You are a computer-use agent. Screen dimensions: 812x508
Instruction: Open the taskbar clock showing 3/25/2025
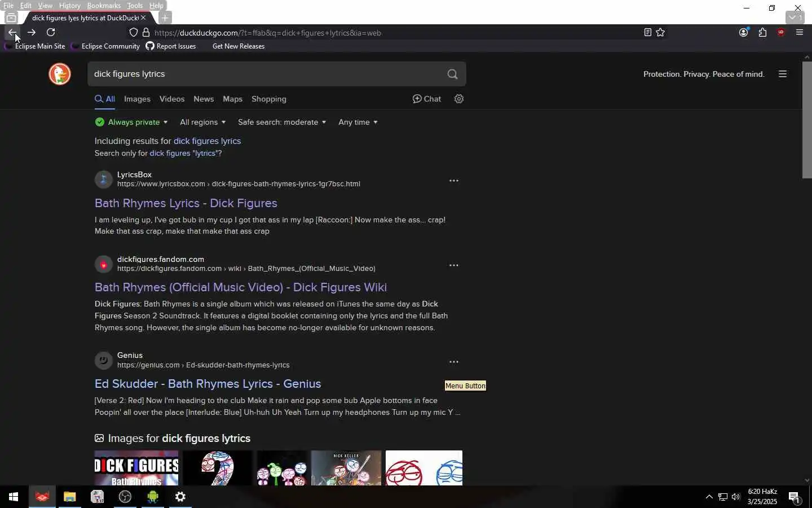coord(762,497)
